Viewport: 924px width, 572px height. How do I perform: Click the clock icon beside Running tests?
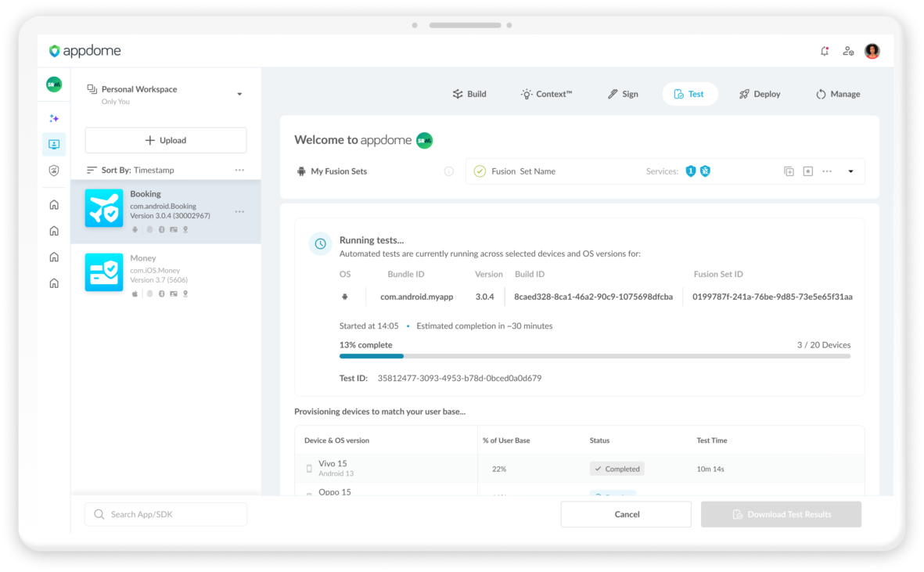(x=321, y=244)
